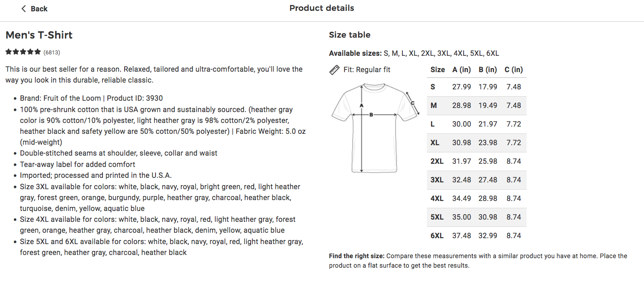This screenshot has width=644, height=294.
Task: Click the third star in the rating
Action: point(23,52)
